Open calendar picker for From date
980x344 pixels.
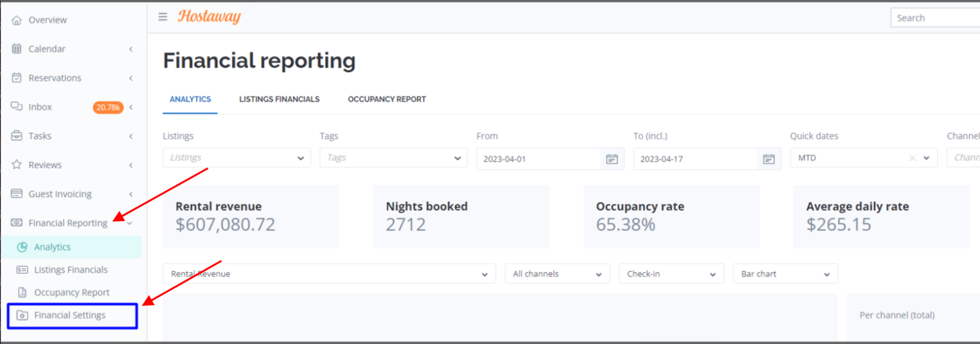pyautogui.click(x=612, y=159)
